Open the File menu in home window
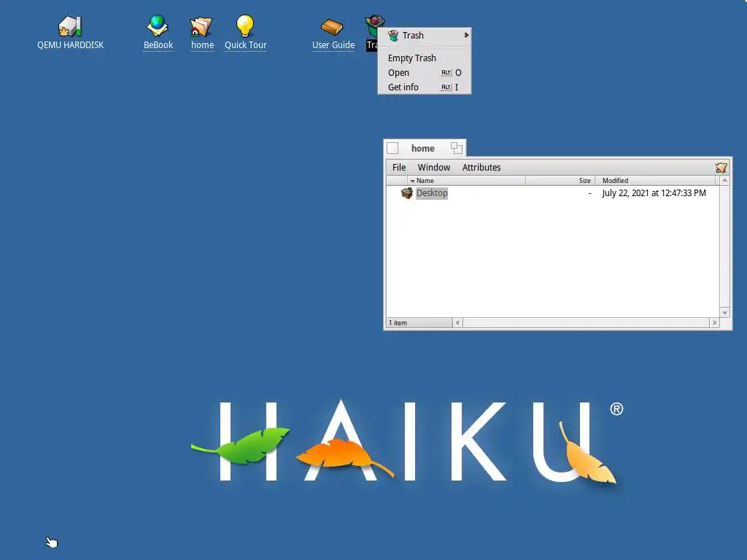Image resolution: width=747 pixels, height=560 pixels. coord(399,168)
